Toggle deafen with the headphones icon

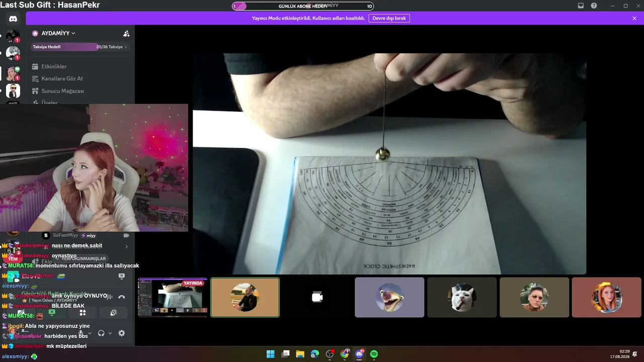[101, 333]
